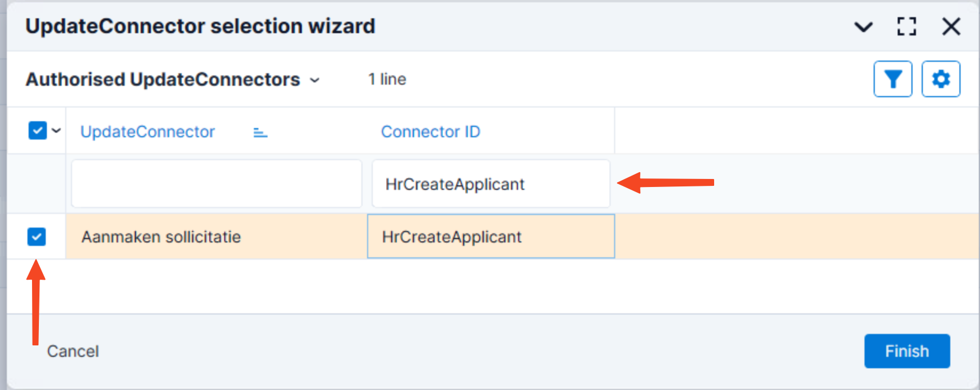Uncheck the Aanmaken sollicitatie row checkbox
This screenshot has height=390, width=980.
coord(37,237)
